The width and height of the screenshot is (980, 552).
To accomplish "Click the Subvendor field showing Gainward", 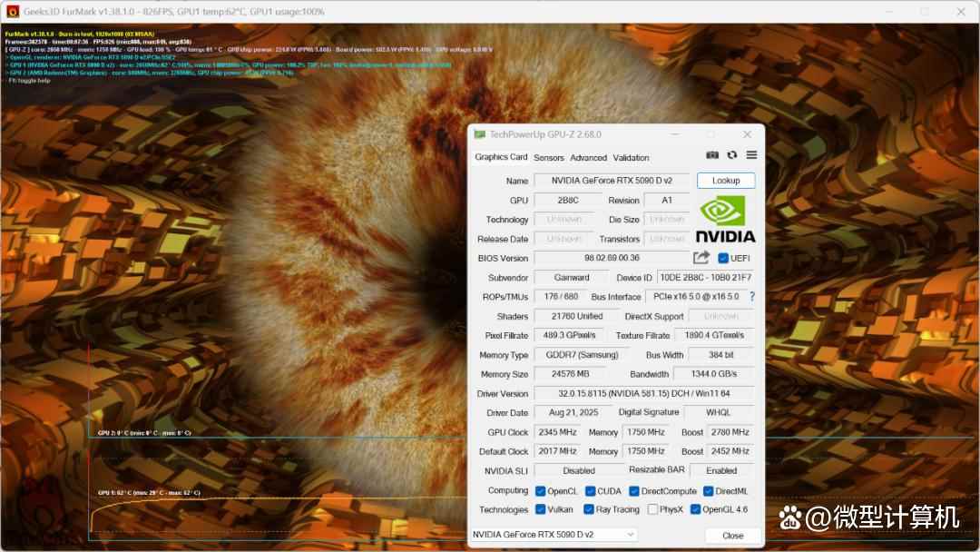I will tap(572, 278).
